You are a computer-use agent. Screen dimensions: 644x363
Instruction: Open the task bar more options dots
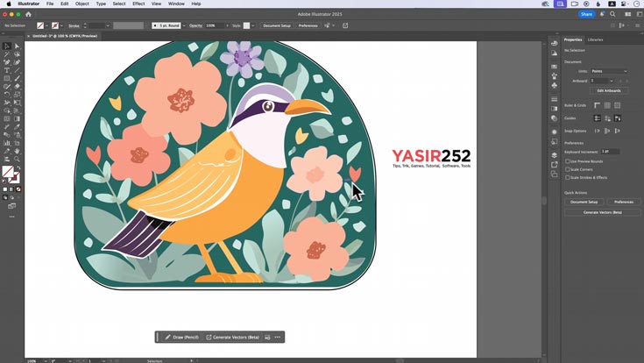[x=278, y=337]
